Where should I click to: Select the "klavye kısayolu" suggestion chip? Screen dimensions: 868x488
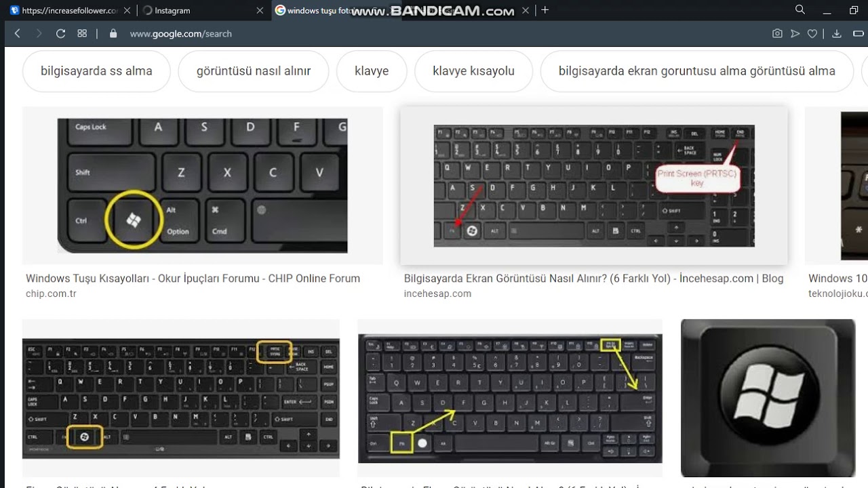[473, 71]
